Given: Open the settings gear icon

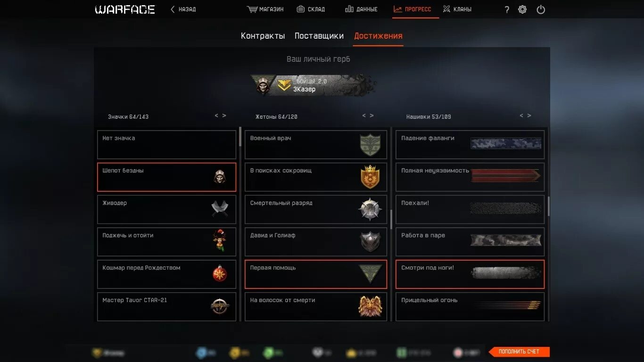Looking at the screenshot, I should tap(522, 9).
